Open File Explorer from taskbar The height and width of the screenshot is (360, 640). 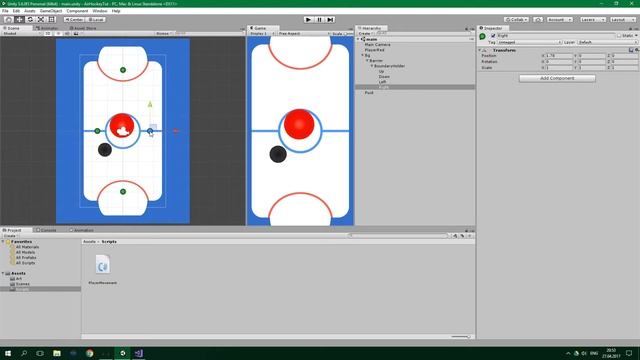[57, 353]
